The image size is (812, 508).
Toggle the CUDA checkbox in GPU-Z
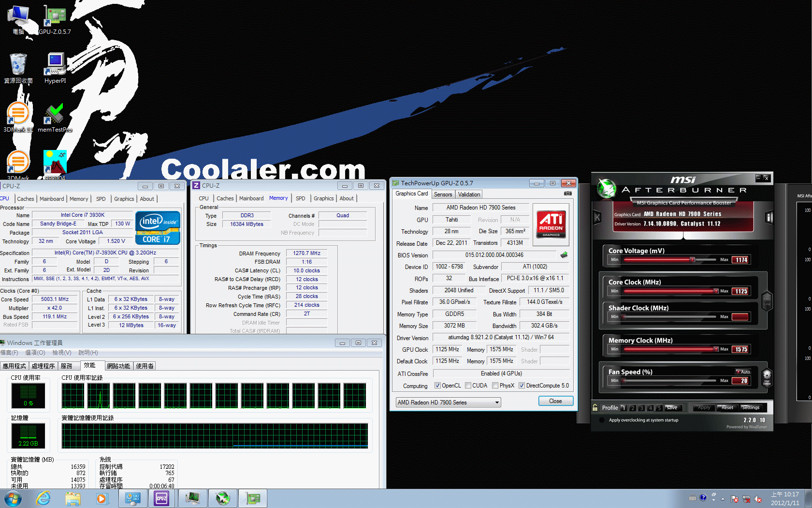(x=468, y=386)
